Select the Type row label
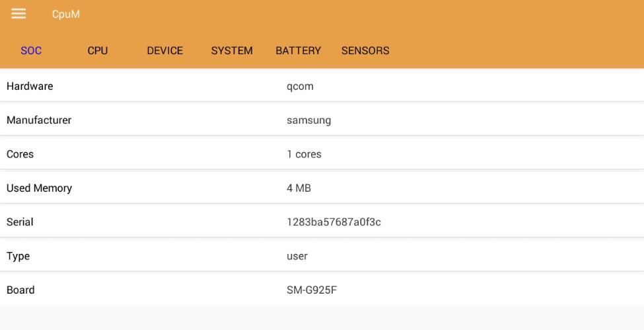Screen dimensions: 644x330 (18, 256)
